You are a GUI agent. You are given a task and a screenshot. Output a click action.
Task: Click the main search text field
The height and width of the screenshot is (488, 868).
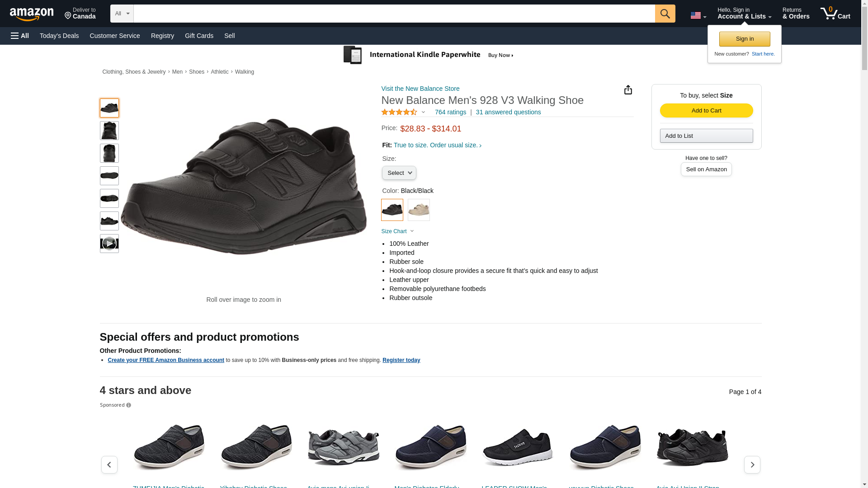click(x=394, y=14)
